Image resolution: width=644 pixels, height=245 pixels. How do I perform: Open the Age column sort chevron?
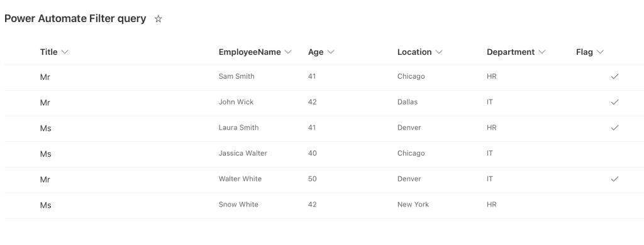click(331, 52)
